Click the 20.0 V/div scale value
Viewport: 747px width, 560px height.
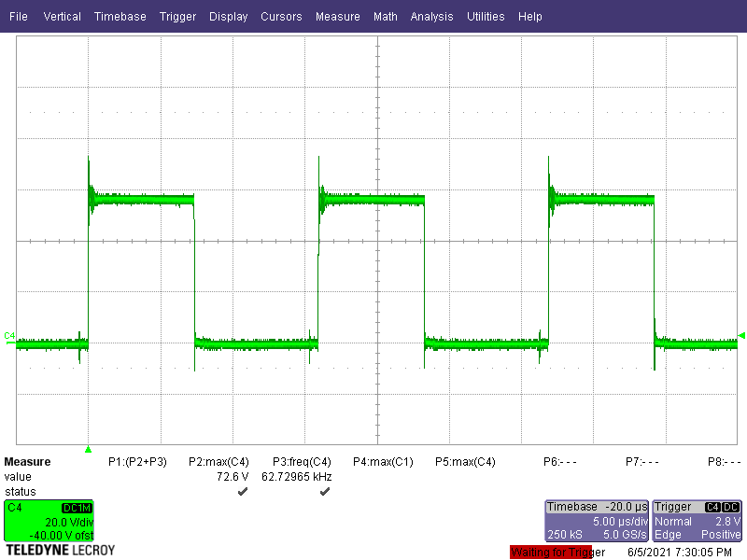[x=69, y=523]
